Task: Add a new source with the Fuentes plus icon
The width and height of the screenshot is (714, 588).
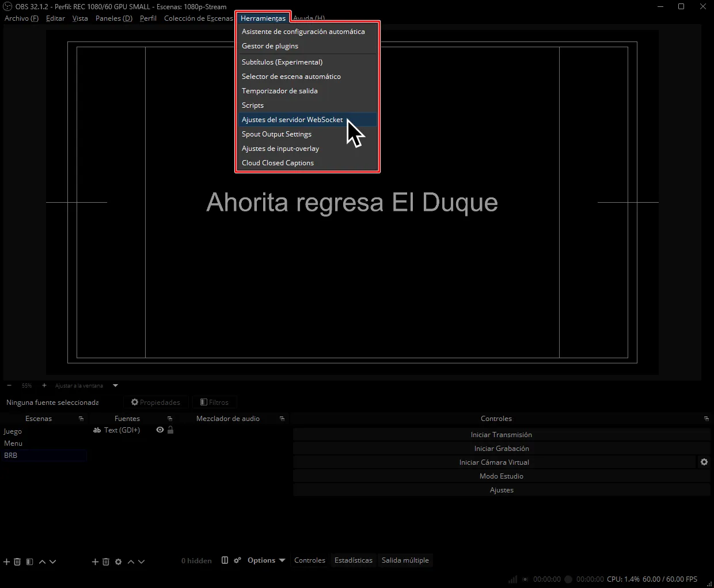Action: (96, 562)
